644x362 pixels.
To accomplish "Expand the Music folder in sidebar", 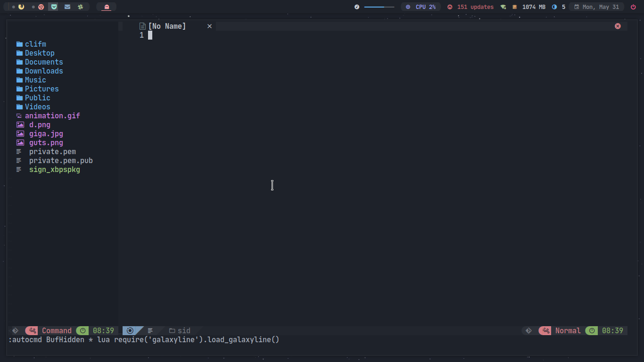I will click(35, 80).
